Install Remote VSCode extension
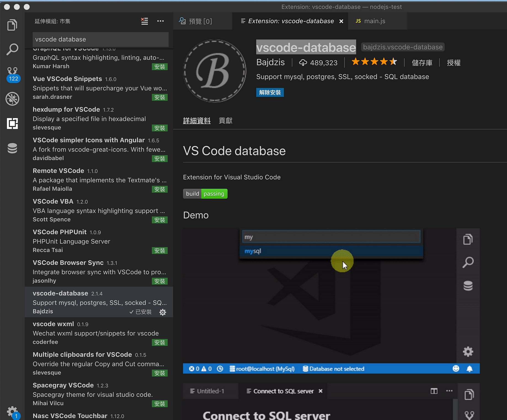 pyautogui.click(x=160, y=189)
